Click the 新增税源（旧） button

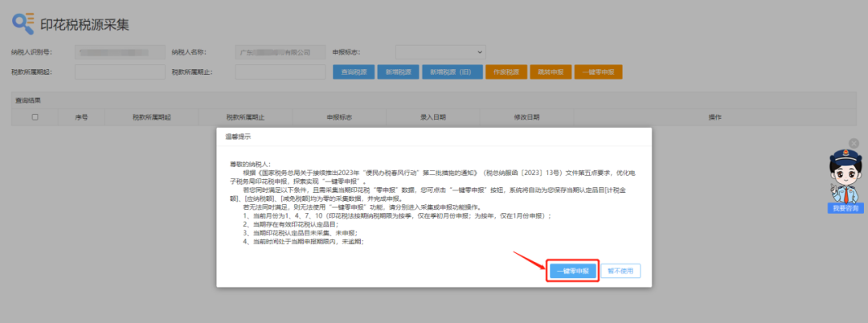[x=452, y=72]
